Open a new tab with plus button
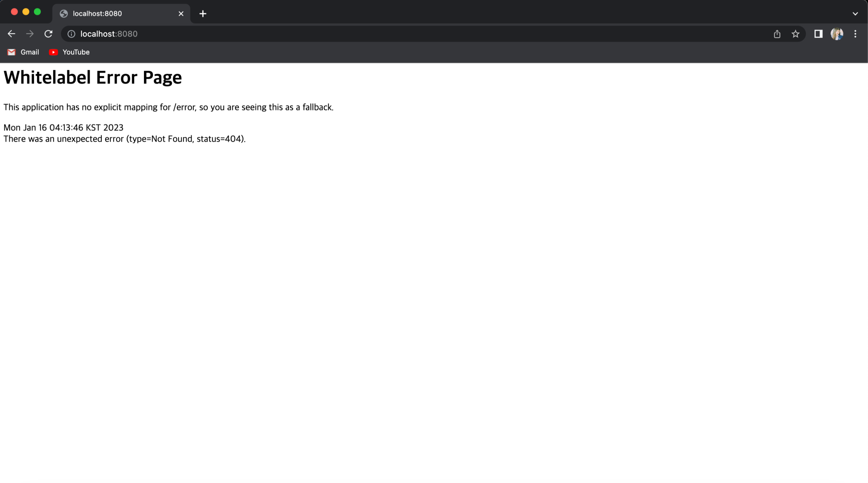 [203, 14]
